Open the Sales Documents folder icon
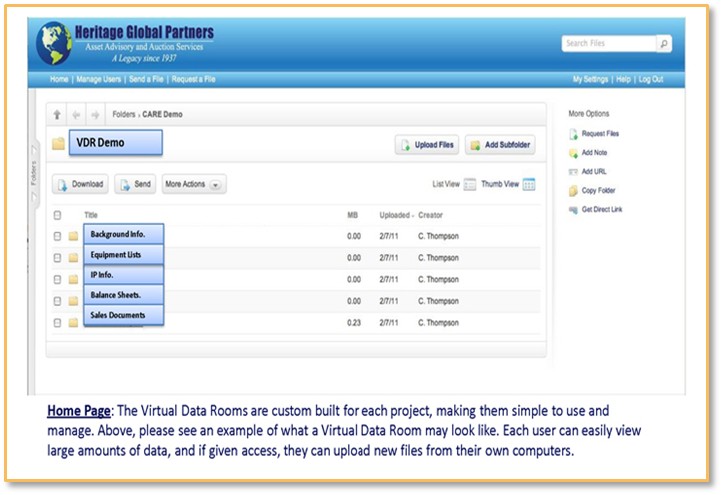This screenshot has width=723, height=495. [73, 323]
